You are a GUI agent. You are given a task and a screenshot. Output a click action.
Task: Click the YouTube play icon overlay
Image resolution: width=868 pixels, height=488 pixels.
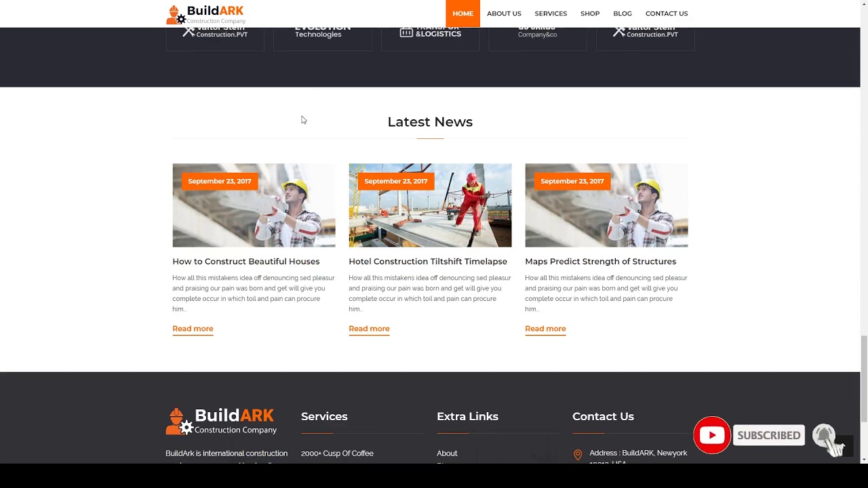711,435
